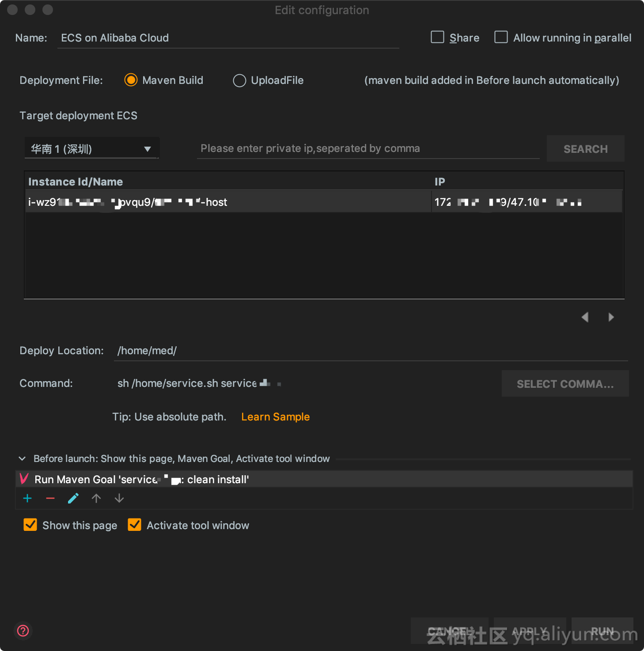Remove the selected Before launch task

click(x=50, y=498)
